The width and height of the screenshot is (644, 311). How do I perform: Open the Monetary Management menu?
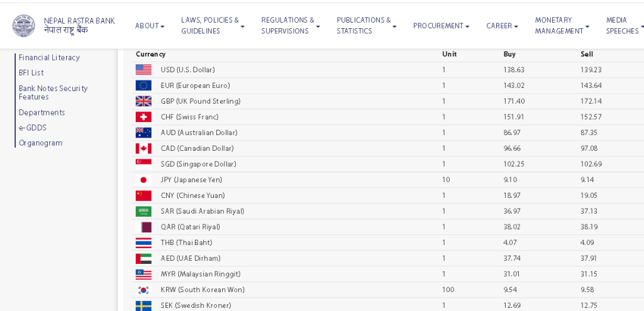tap(562, 26)
